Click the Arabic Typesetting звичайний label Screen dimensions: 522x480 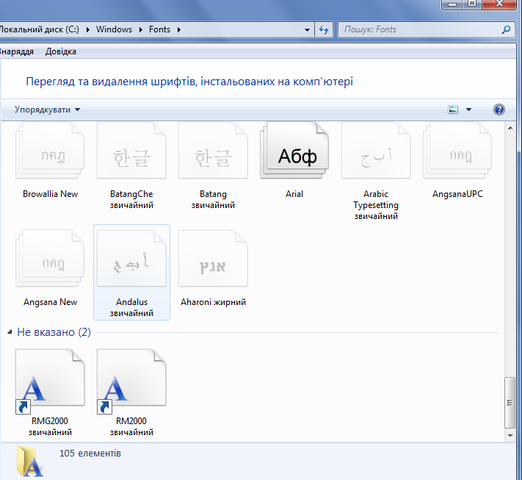[376, 205]
